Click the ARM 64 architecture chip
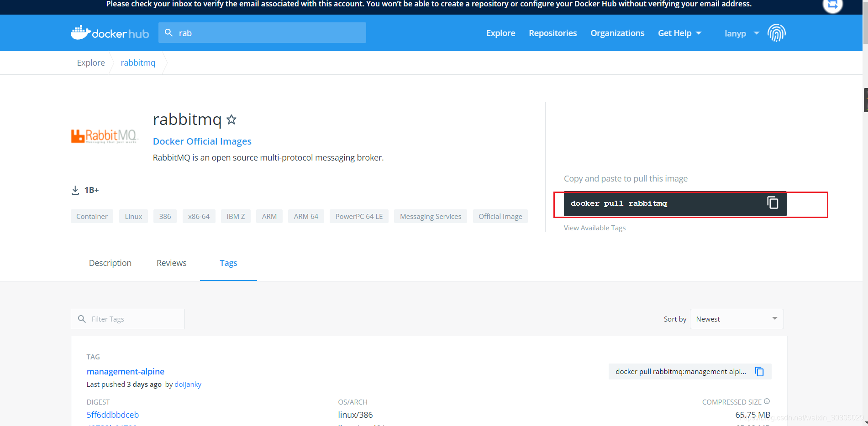 pos(306,216)
